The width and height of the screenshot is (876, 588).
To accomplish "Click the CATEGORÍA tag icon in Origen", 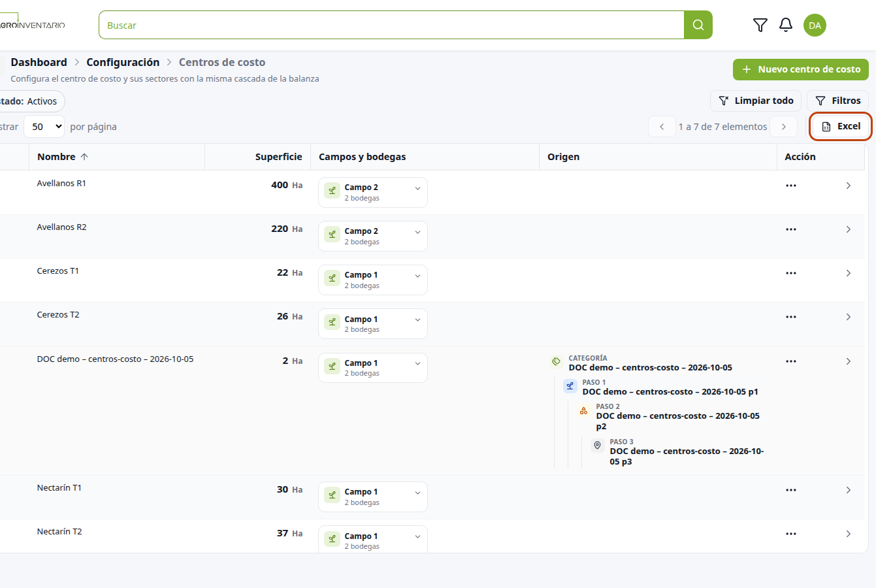I will pyautogui.click(x=557, y=361).
